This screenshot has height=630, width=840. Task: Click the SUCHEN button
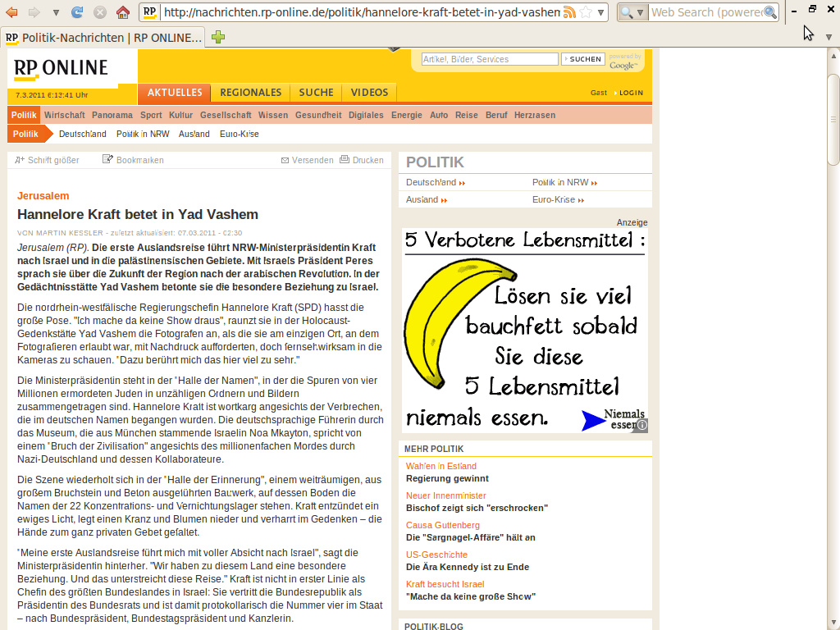(x=583, y=59)
